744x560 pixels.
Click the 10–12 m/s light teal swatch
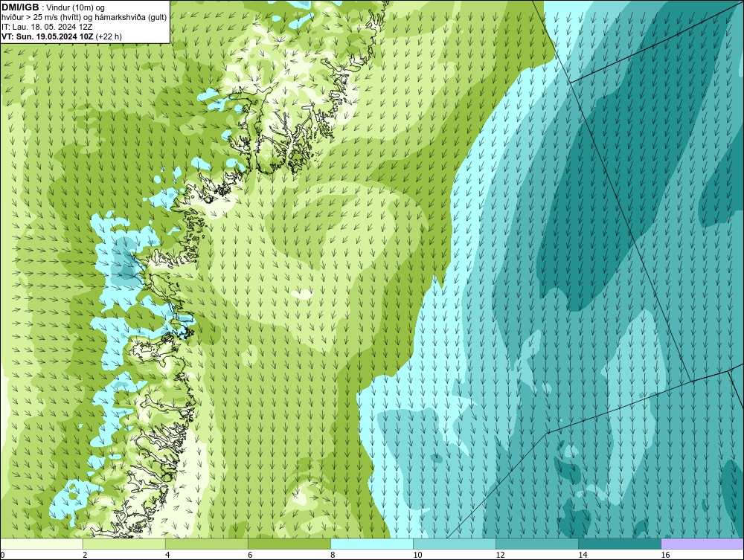pos(455,544)
